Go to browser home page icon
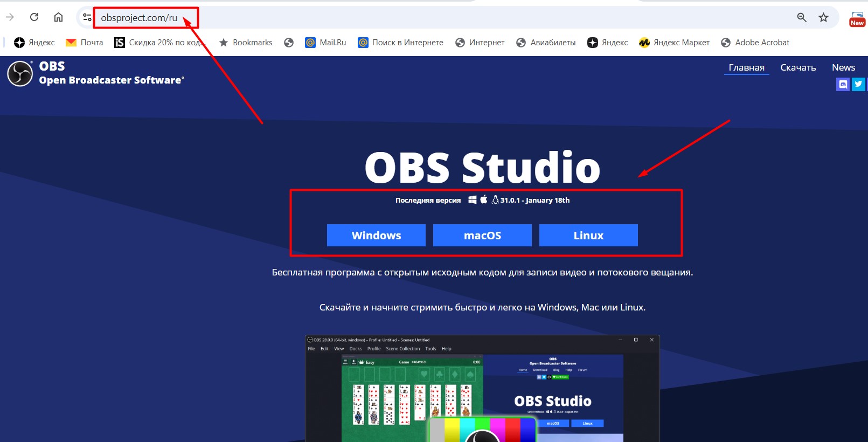The height and width of the screenshot is (442, 868). [58, 17]
